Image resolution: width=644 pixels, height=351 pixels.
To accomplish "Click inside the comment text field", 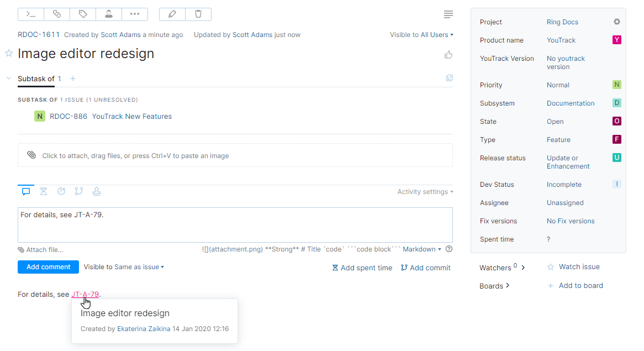I will click(235, 224).
